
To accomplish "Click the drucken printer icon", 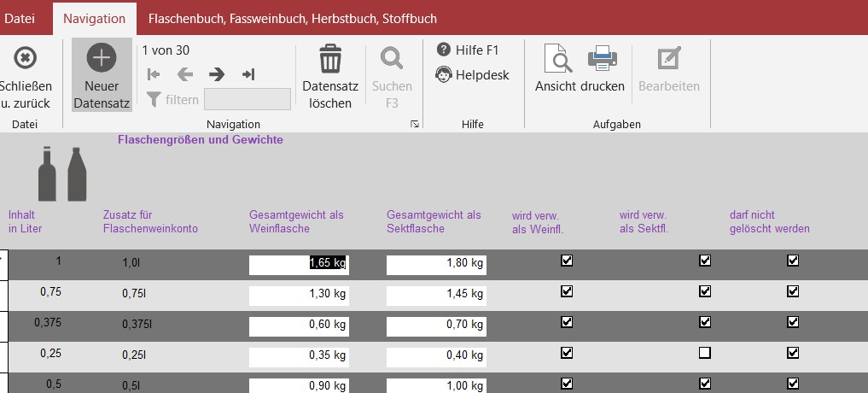I will pos(603,60).
